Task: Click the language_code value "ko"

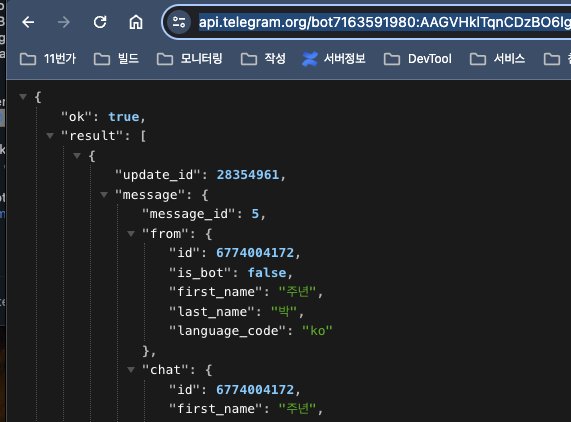Action: 317,331
